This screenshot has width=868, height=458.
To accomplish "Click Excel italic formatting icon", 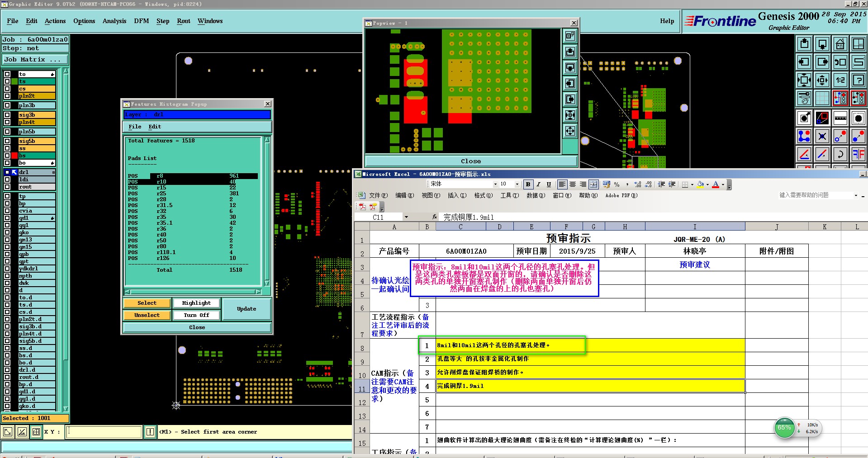I will point(538,184).
